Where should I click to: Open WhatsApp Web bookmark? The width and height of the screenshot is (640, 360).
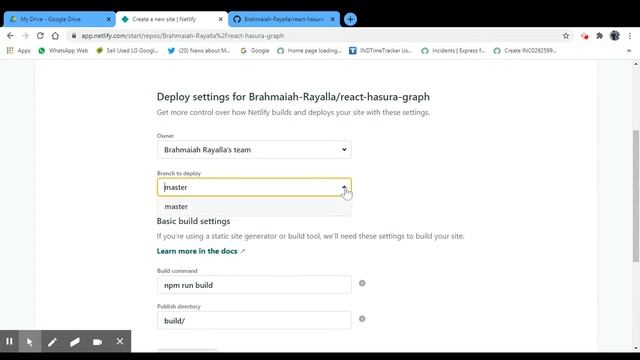click(x=63, y=51)
